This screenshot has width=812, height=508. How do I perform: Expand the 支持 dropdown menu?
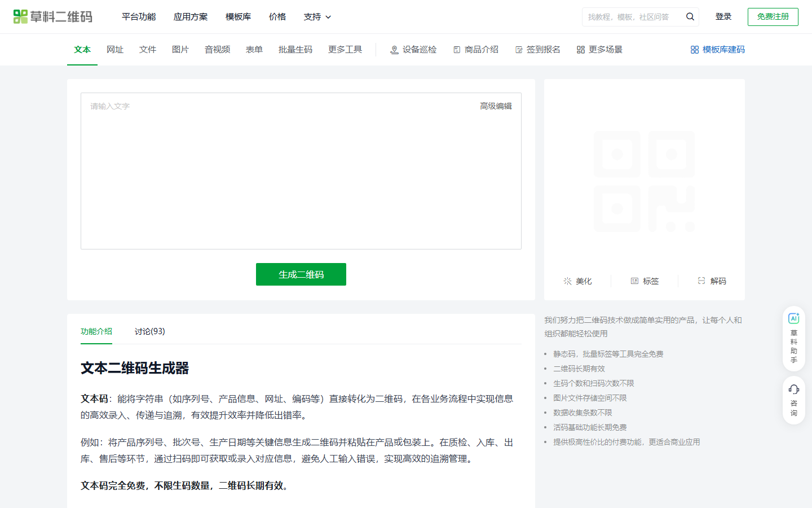[x=317, y=17]
